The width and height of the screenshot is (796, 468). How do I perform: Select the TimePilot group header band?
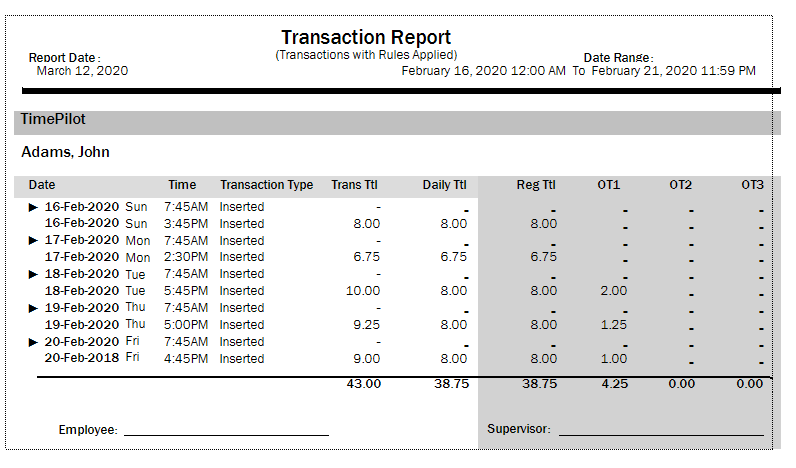398,120
